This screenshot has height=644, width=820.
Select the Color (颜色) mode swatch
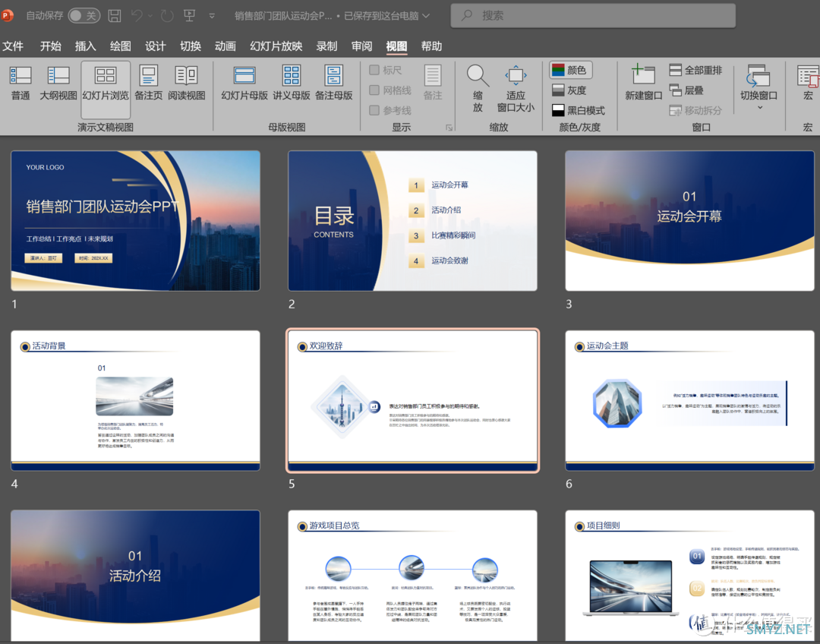click(570, 70)
